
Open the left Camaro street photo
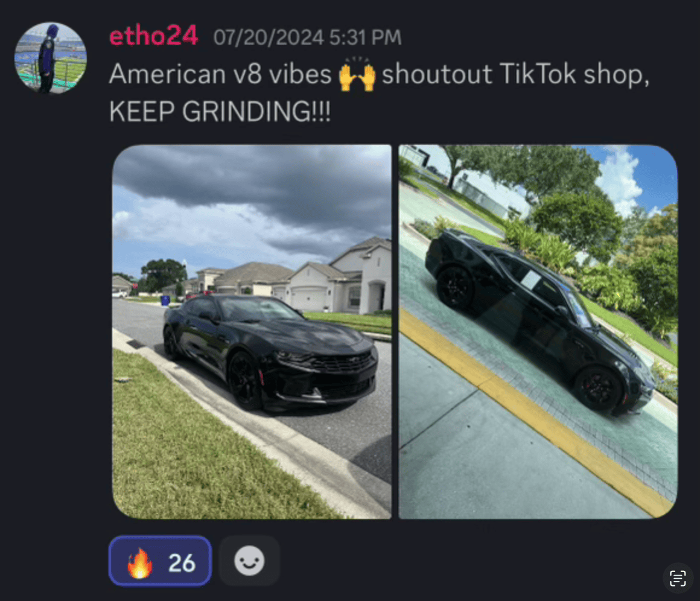252,331
